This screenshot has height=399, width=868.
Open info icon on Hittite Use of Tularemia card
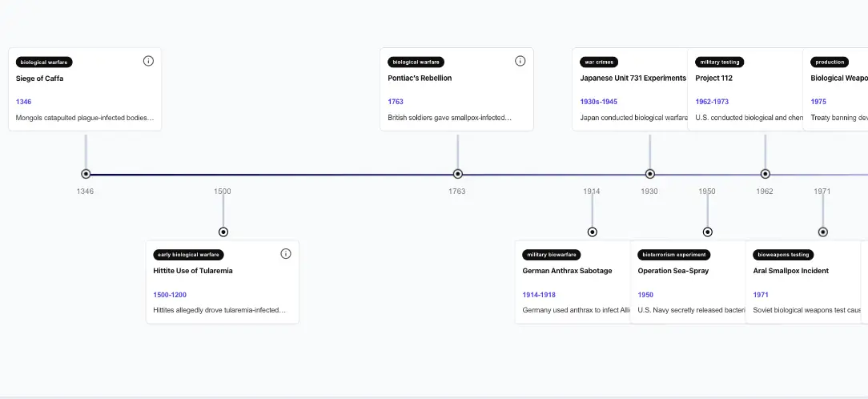286,254
